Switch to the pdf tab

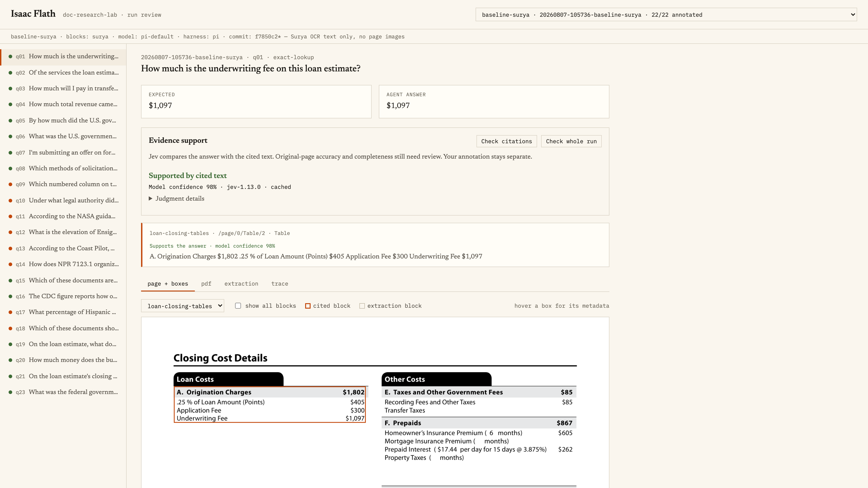[x=206, y=284]
